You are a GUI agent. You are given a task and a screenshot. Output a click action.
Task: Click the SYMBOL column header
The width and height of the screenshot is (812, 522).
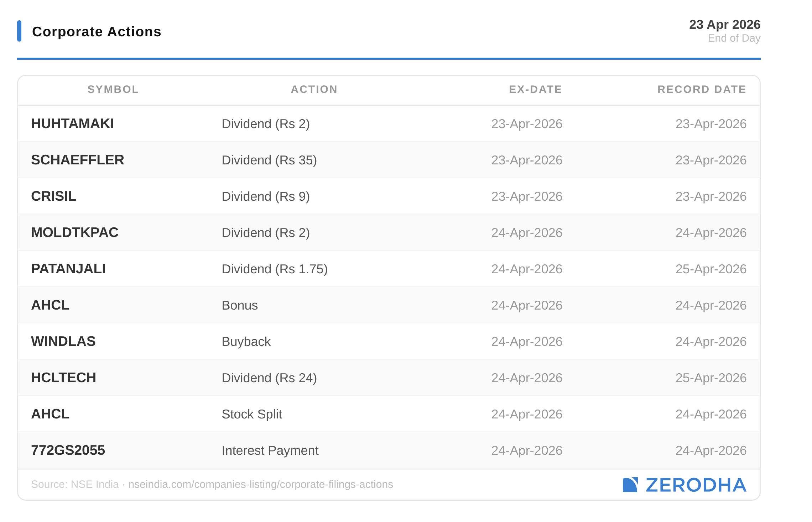click(113, 89)
